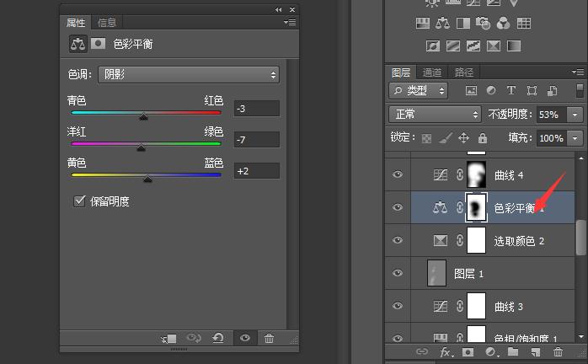Add a Selective Color adjustment from Adjustments panel
This screenshot has width=588, height=364.
(x=494, y=46)
